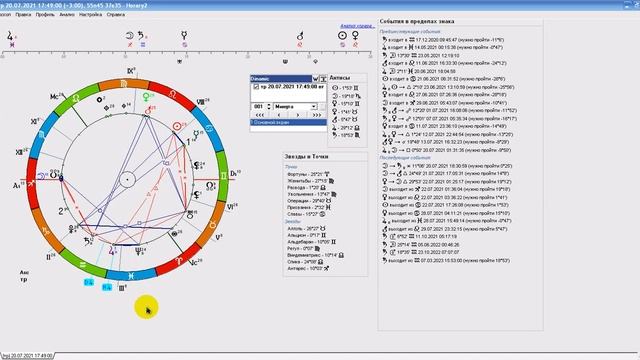Screen dimensions: 640x360
Task: Click the step value field showing 001
Action: tap(258, 107)
